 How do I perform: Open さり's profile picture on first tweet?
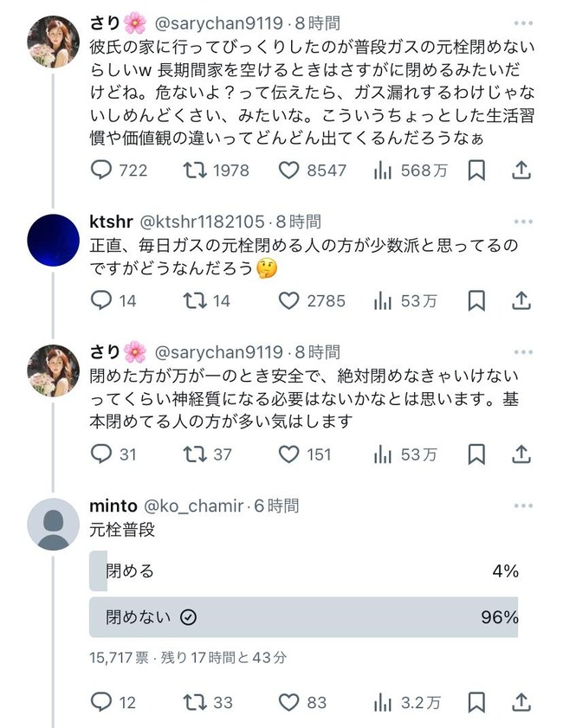coord(54,42)
